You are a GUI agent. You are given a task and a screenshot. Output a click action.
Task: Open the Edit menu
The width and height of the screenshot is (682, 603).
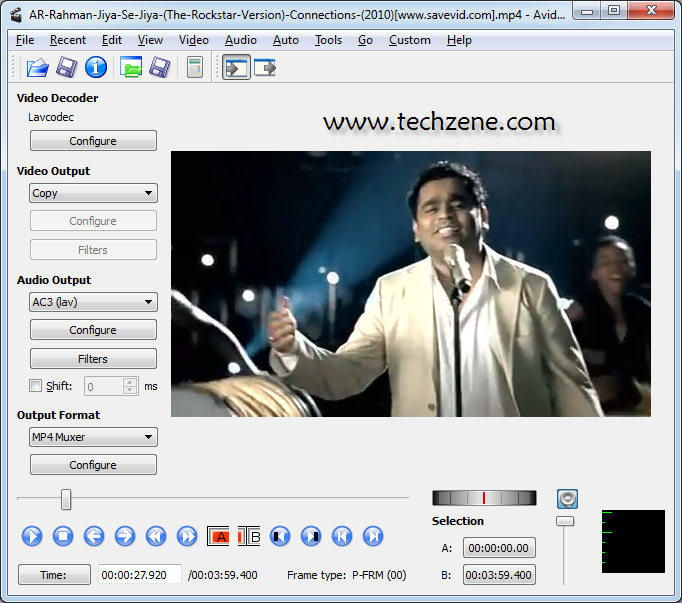click(x=112, y=40)
